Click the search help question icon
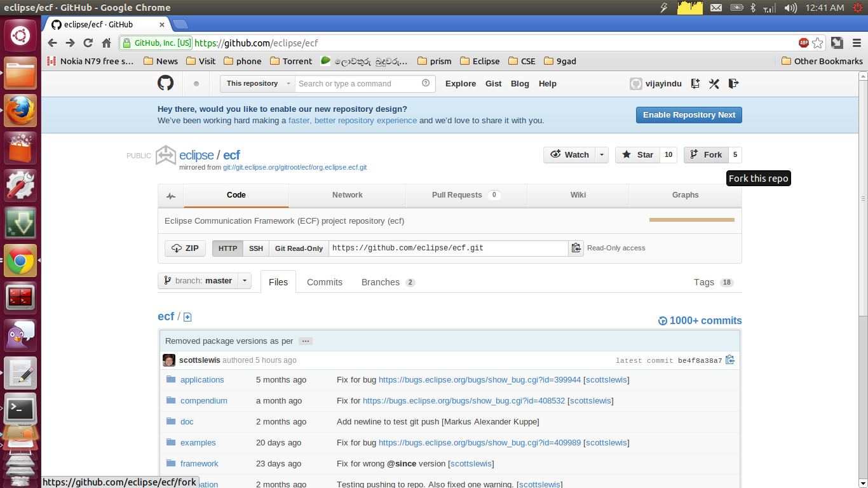The width and height of the screenshot is (868, 488). [x=426, y=83]
